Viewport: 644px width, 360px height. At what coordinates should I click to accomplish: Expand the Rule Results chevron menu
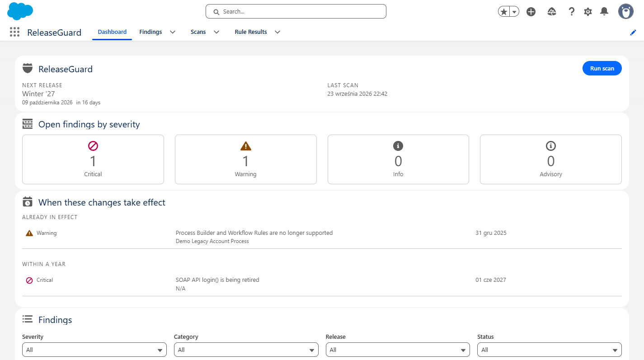click(277, 32)
